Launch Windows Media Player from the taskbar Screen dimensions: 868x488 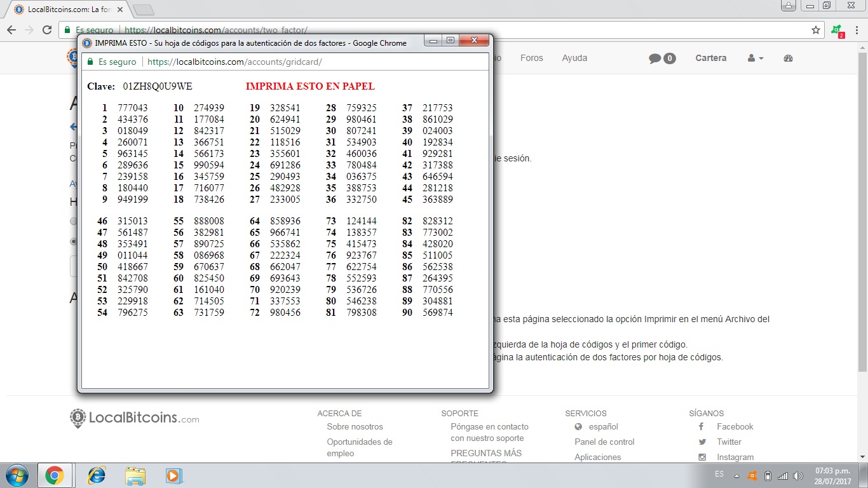tap(173, 475)
